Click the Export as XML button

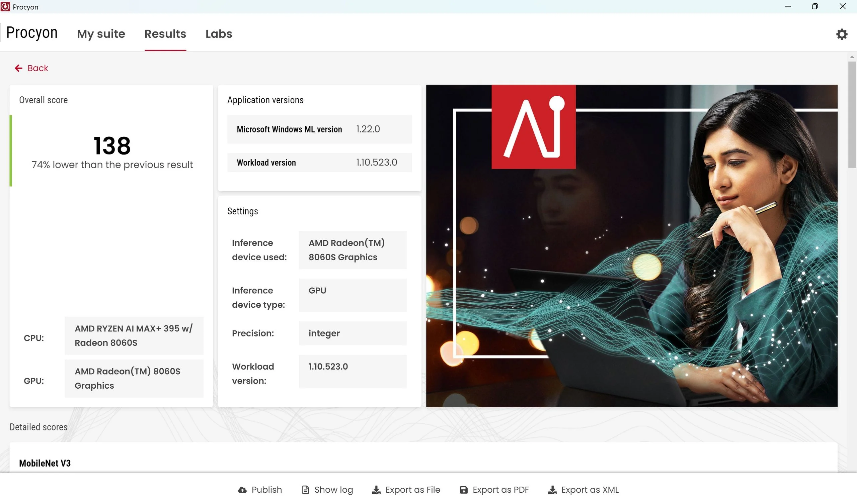pyautogui.click(x=590, y=490)
